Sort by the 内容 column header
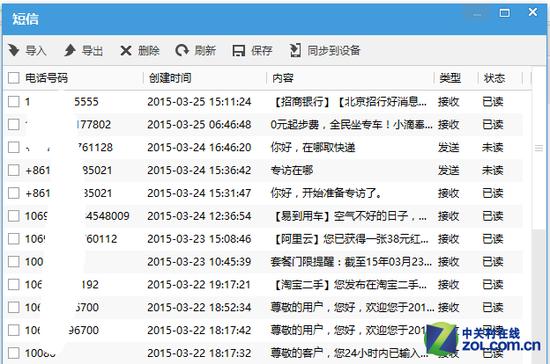 click(283, 78)
